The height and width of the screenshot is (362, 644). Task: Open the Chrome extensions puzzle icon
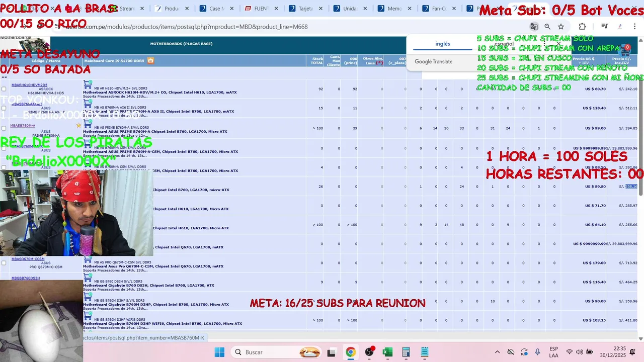(582, 27)
